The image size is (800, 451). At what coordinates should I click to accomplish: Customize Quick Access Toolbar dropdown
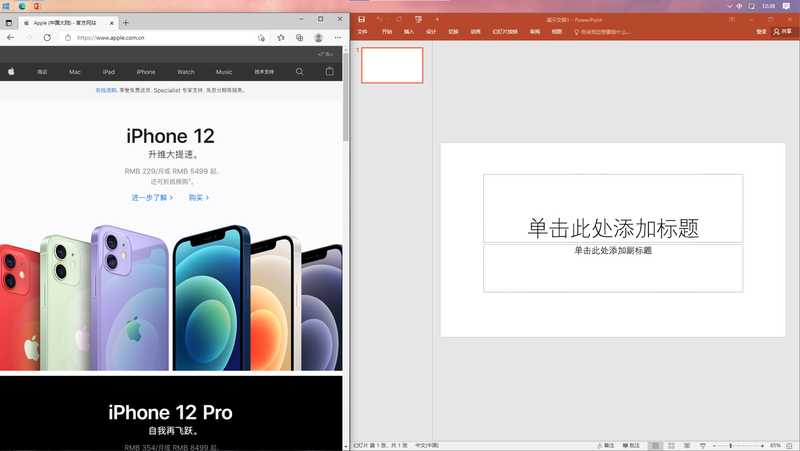[x=437, y=19]
